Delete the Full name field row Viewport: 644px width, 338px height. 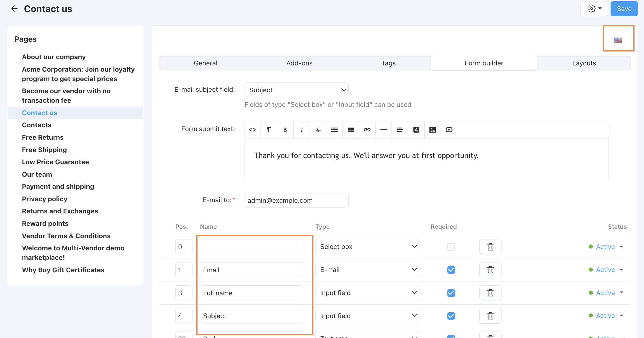(491, 293)
